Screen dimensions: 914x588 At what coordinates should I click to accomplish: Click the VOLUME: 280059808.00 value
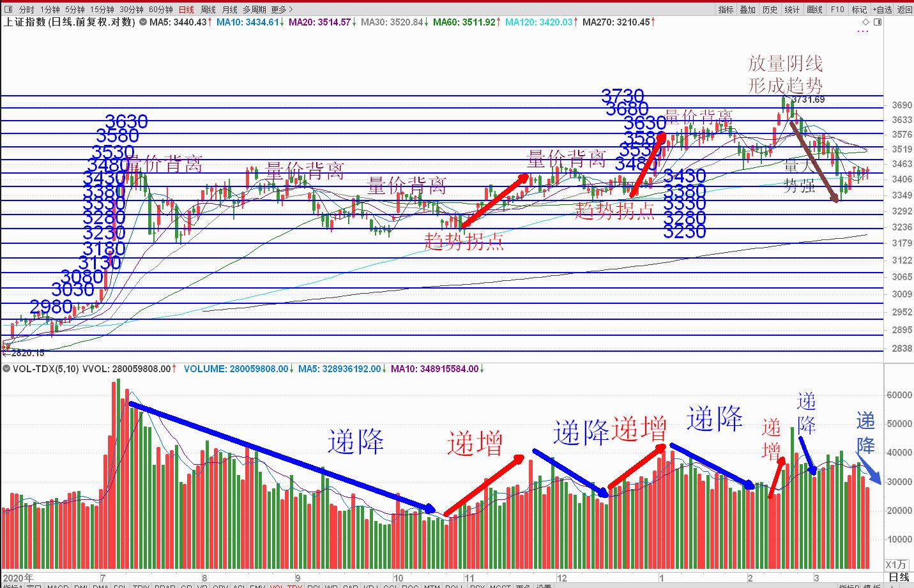click(239, 369)
